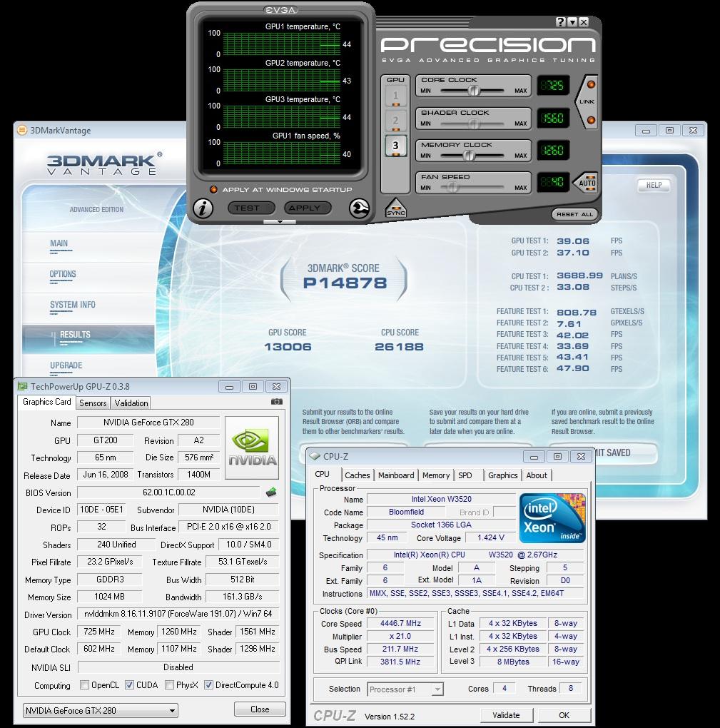Toggle the OpenCL checkbox in GPU-Z
Screen dimensions: 720x728
(84, 685)
